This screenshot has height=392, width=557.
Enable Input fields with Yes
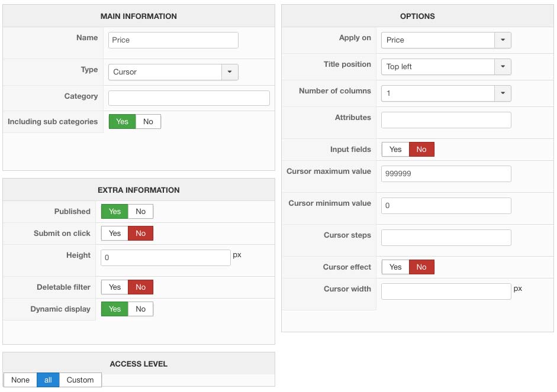click(x=395, y=150)
